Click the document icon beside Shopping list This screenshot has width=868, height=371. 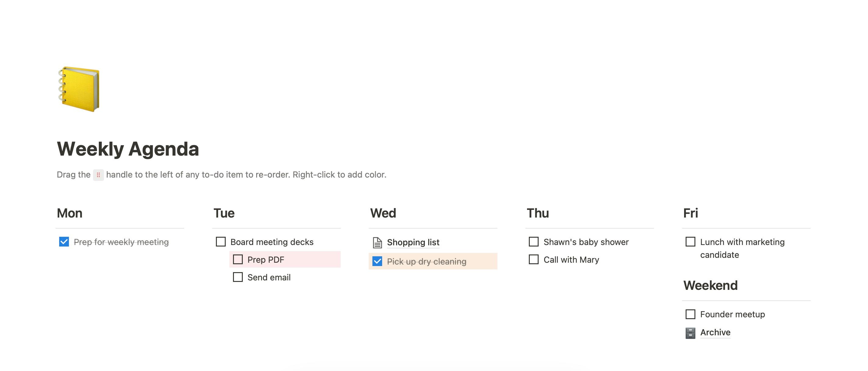click(377, 242)
